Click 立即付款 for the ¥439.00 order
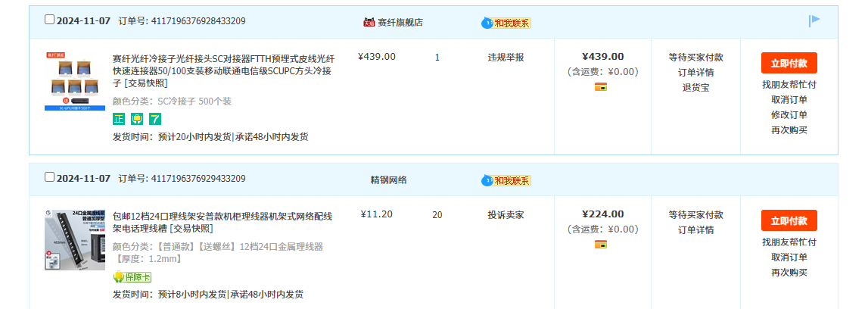Screen dimensions: 868x309 (789, 63)
